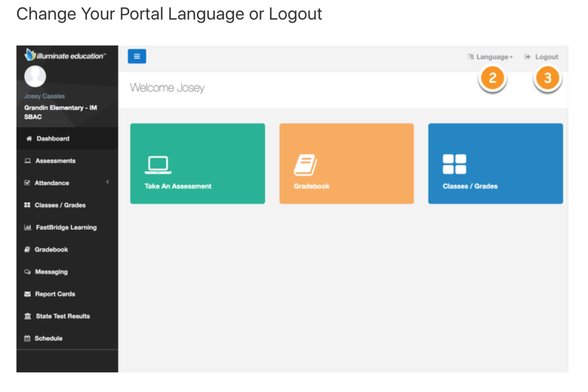The height and width of the screenshot is (392, 588).
Task: Open Schedule in the sidebar
Action: (x=67, y=338)
